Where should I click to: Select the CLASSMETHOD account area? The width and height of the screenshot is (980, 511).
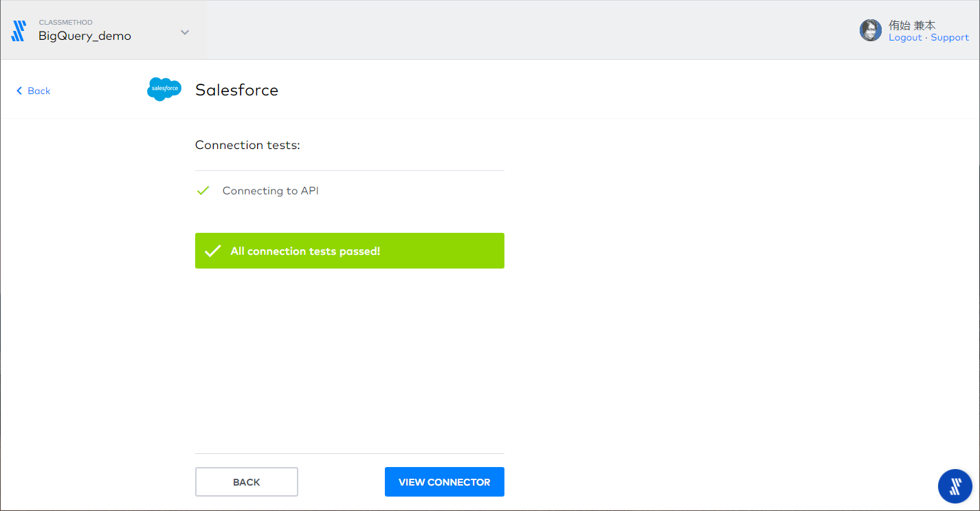click(x=65, y=22)
